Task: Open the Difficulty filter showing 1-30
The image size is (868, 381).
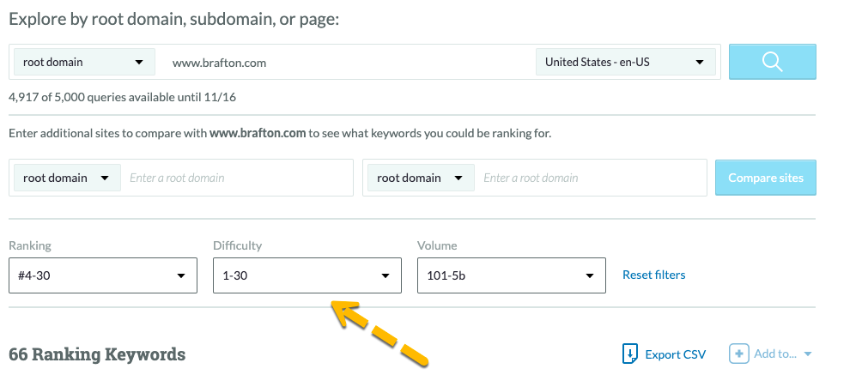Action: point(307,275)
